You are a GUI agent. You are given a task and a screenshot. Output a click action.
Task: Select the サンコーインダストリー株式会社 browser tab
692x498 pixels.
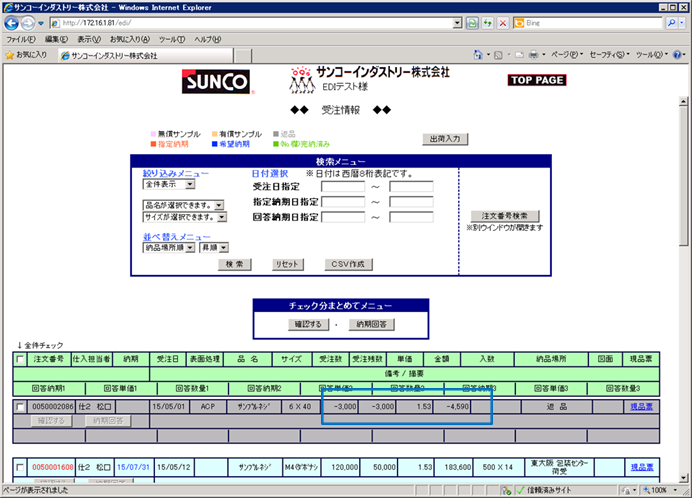click(146, 56)
